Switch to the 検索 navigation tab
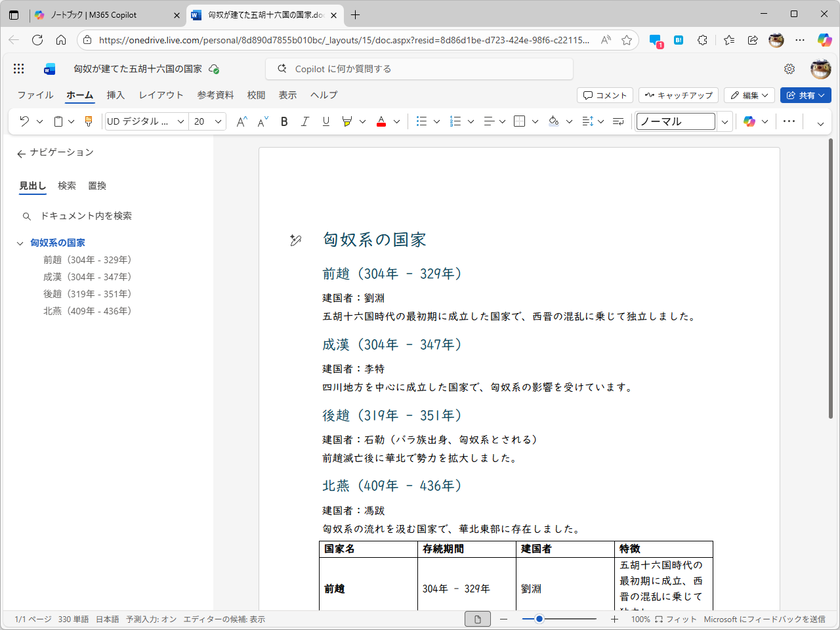840x630 pixels. point(66,186)
